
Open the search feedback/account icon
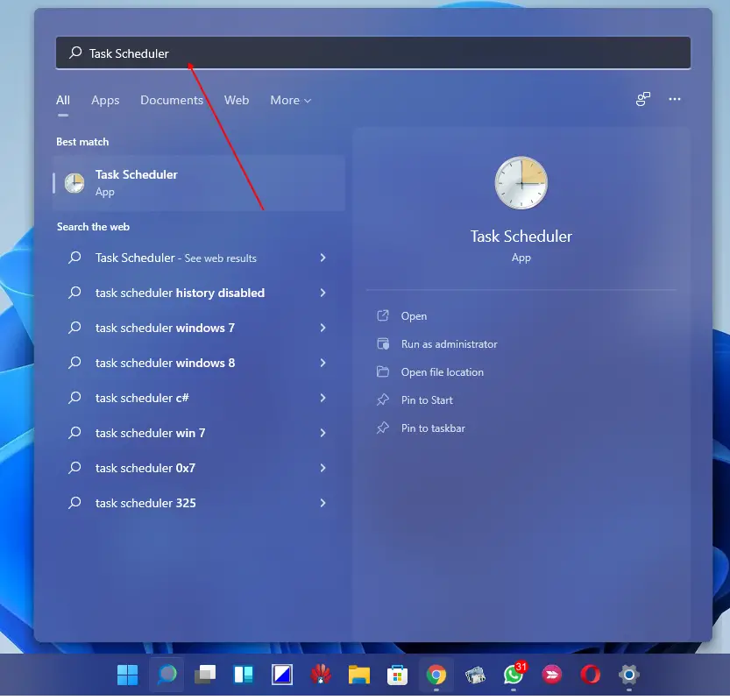tap(643, 99)
